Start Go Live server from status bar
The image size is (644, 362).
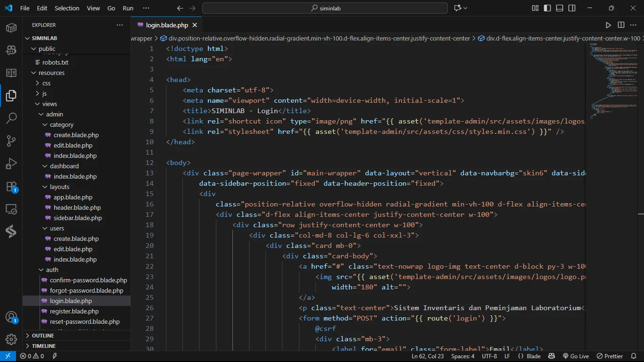(576, 356)
